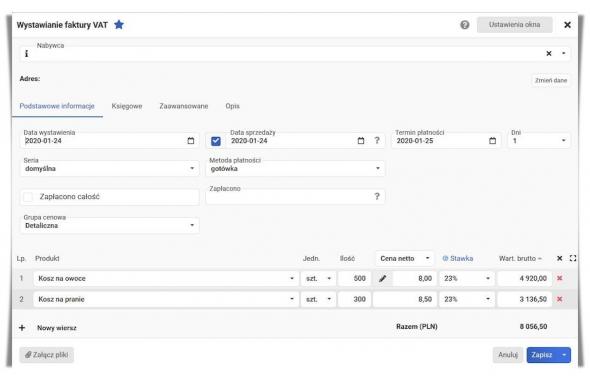Click the Ustawienia okna button
The image size is (590, 382).
514,25
